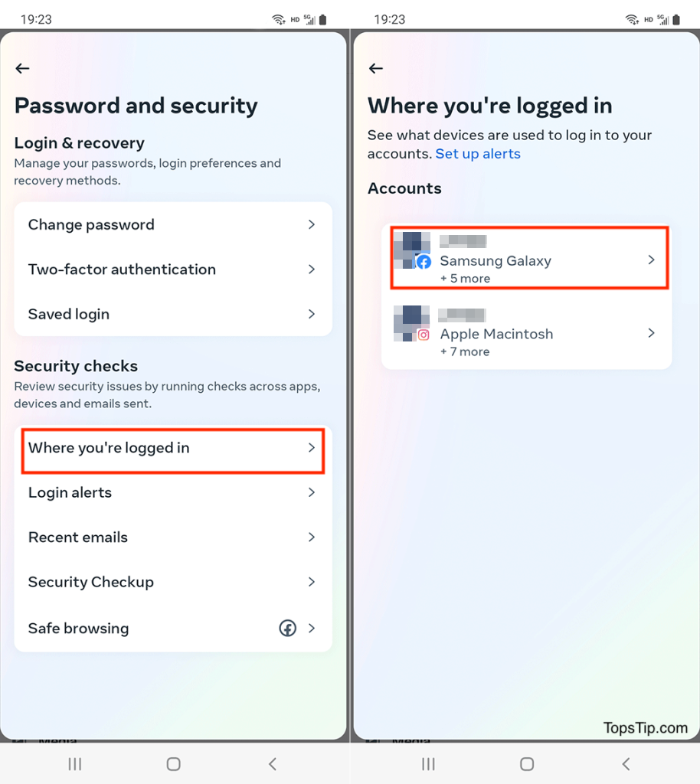Screen dimensions: 700x784
Task: Open recent apps in left phone navigation bar
Action: coord(75,764)
